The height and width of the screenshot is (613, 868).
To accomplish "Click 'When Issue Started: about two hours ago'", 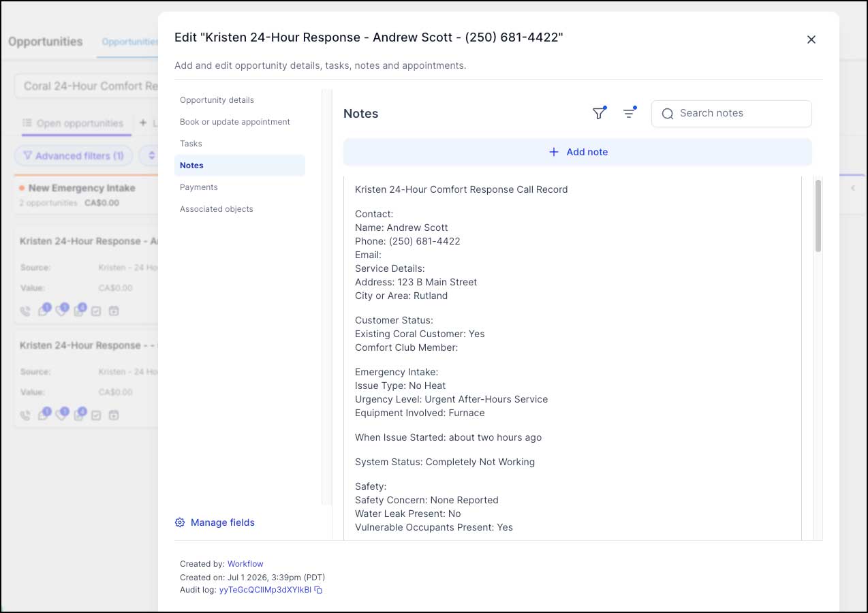I will (448, 437).
